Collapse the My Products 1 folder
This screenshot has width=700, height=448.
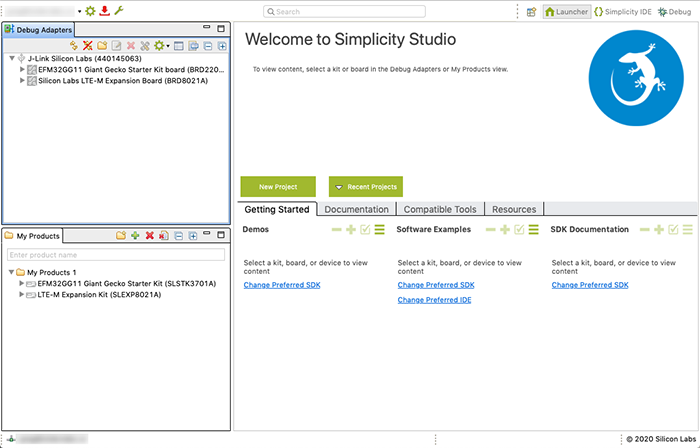[11, 272]
